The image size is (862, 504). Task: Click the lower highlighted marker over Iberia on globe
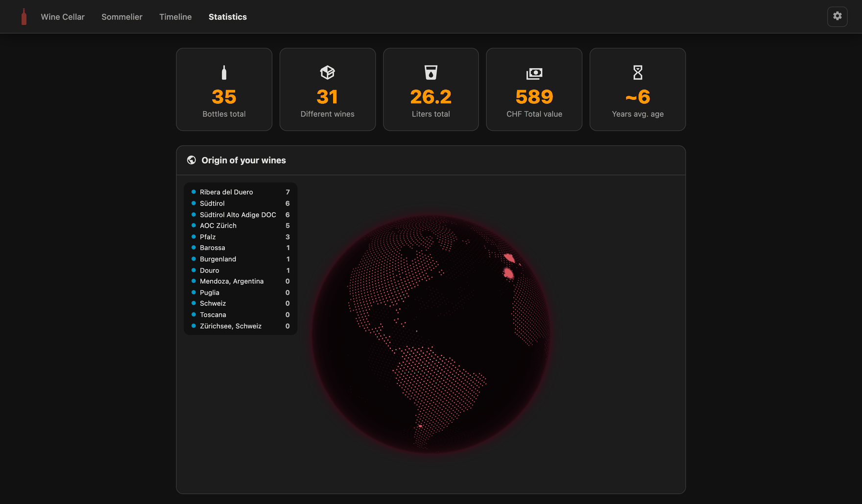pyautogui.click(x=508, y=274)
